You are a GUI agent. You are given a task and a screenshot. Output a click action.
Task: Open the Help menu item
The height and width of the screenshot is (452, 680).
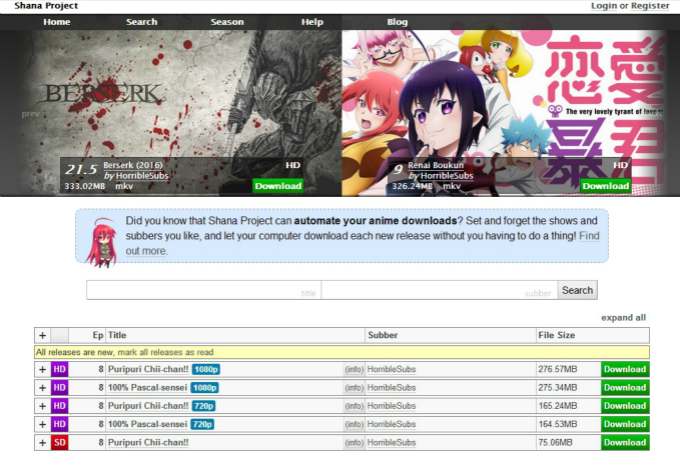point(312,22)
